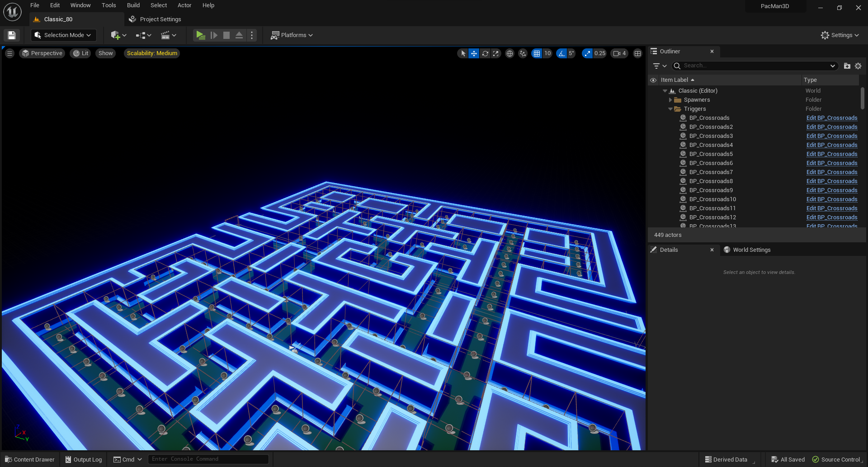Image resolution: width=868 pixels, height=467 pixels.
Task: Open the viewport Show flags menu
Action: pos(105,53)
